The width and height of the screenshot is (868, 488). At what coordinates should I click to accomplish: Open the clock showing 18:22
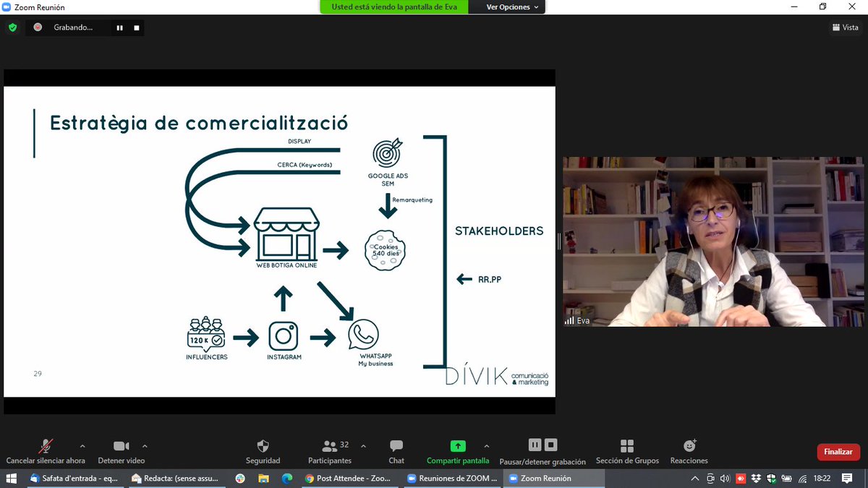point(822,479)
